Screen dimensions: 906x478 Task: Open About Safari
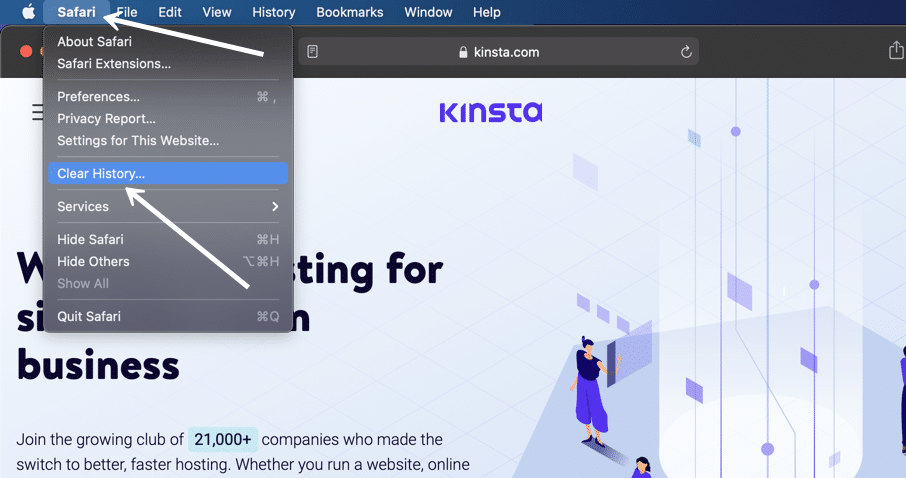tap(94, 42)
